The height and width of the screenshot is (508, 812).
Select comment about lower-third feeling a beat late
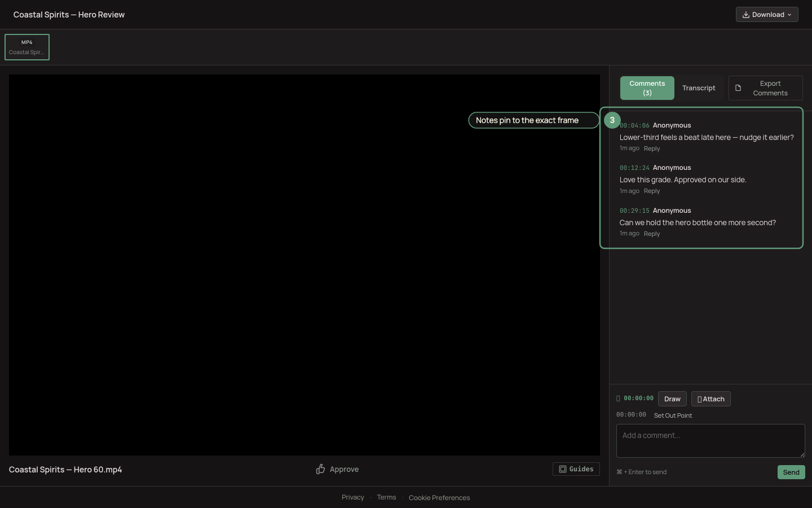pos(707,137)
